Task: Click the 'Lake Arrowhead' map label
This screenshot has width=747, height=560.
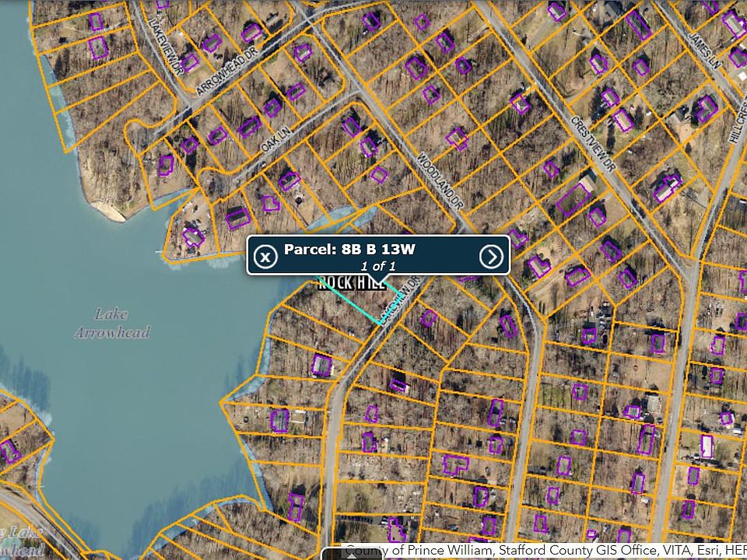Action: tap(112, 323)
